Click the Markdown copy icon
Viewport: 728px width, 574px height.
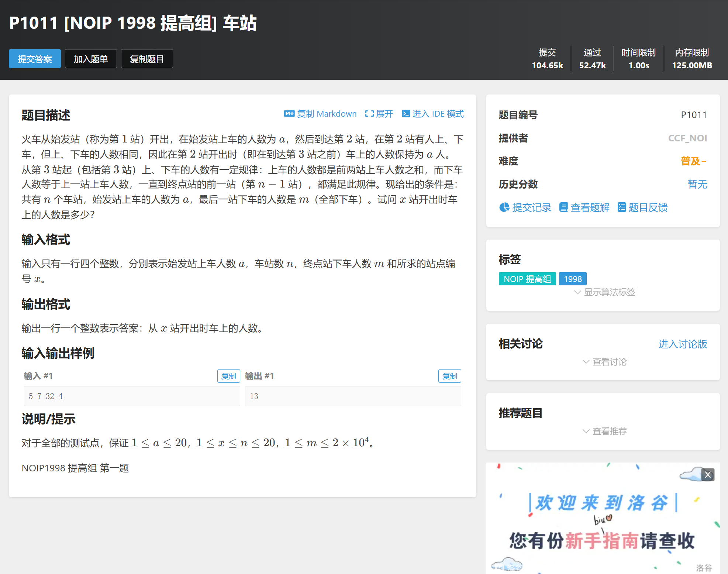pos(289,114)
